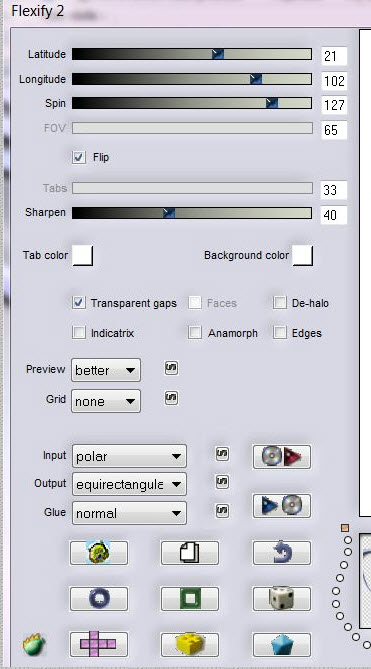The height and width of the screenshot is (669, 371).
Task: Open the Input dropdown set to polar
Action: coord(129,456)
